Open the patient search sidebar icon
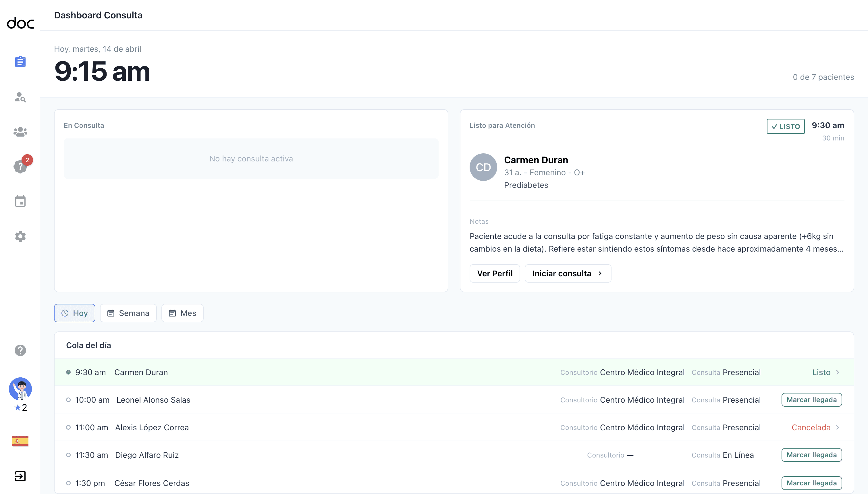The image size is (868, 494). [20, 97]
